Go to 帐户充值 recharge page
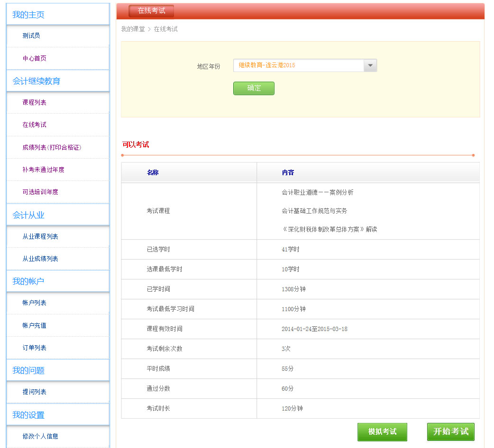 35,326
